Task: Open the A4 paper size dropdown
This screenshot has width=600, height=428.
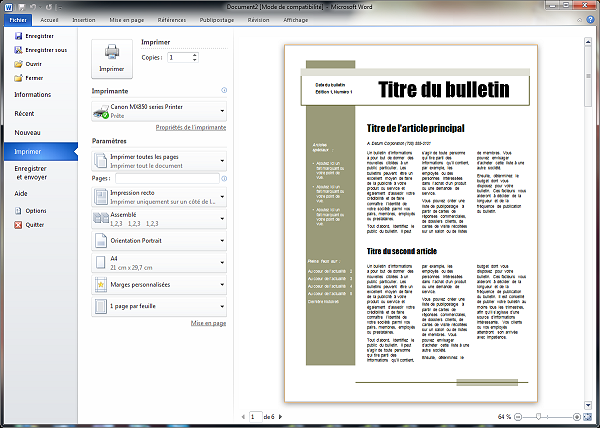Action: (x=222, y=262)
